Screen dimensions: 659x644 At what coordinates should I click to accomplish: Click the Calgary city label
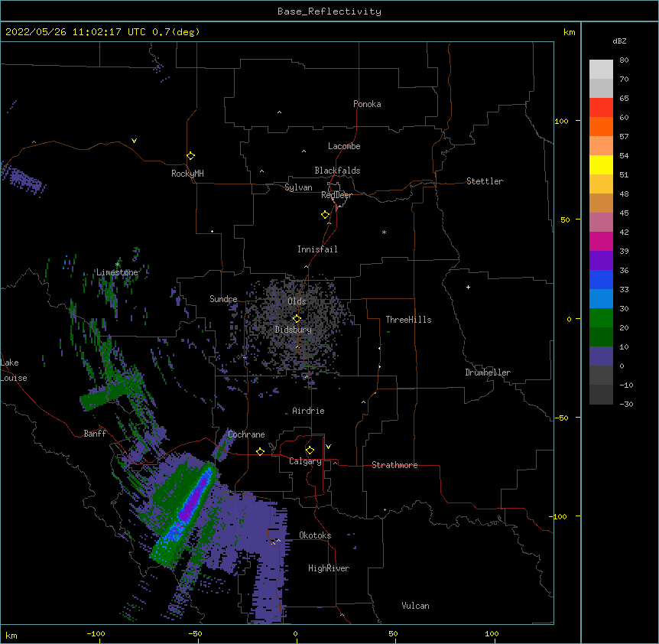click(305, 461)
